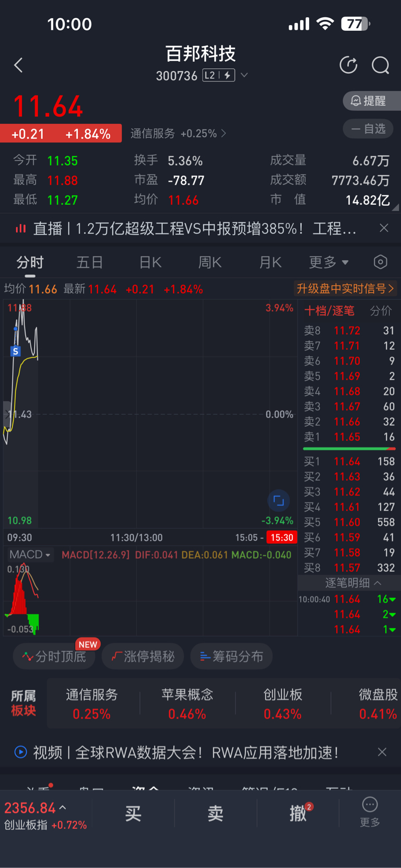Screen dimensions: 401x868
Task: Open 涨停揭秘 feature
Action: 143,656
